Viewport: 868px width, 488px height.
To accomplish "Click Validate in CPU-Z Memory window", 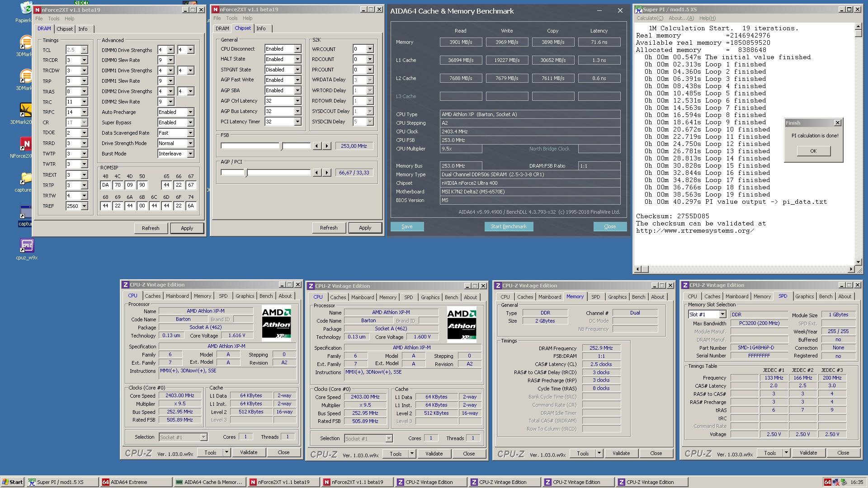I will click(x=621, y=453).
